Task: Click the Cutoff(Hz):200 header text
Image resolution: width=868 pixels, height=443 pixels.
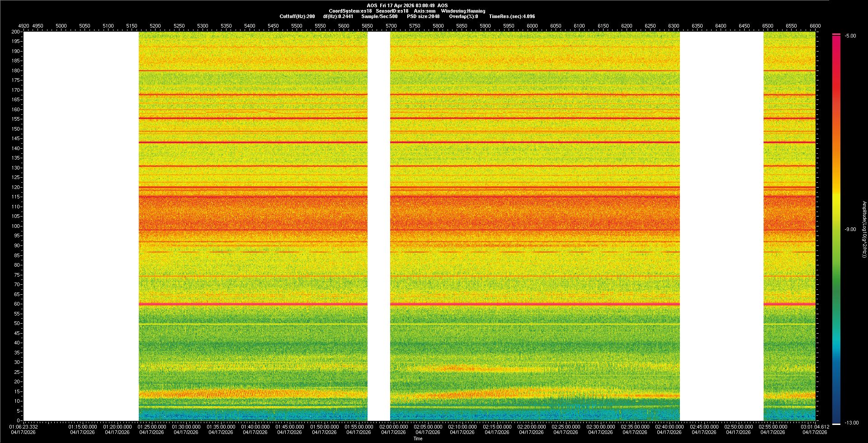Action: (297, 16)
